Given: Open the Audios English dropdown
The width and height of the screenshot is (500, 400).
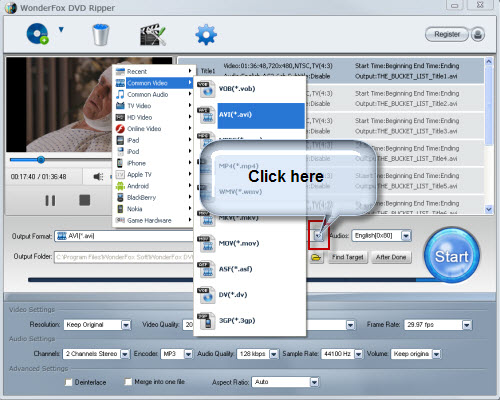Looking at the screenshot, I should [406, 236].
